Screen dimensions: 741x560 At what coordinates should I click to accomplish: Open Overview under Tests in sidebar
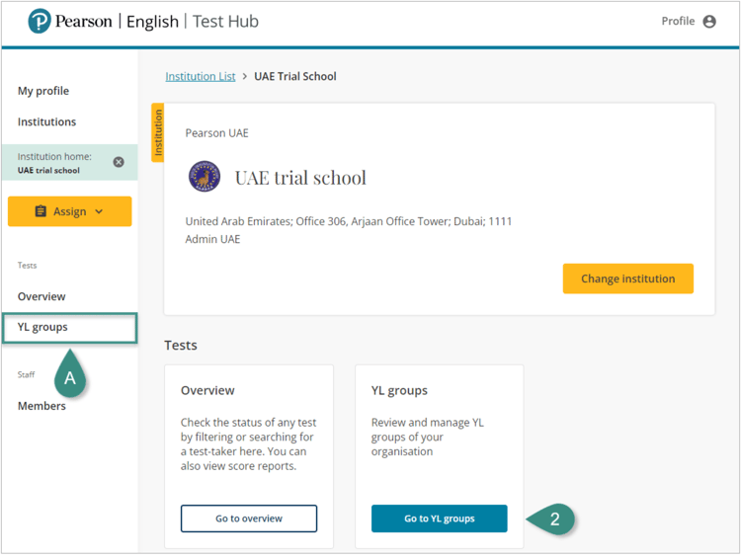tap(41, 296)
